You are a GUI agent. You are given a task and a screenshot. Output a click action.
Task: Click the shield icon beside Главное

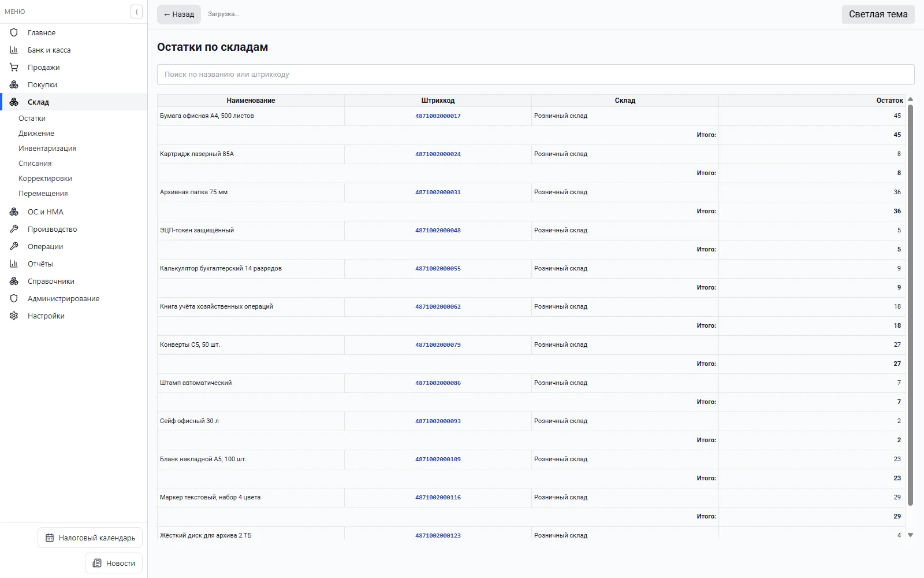[14, 32]
